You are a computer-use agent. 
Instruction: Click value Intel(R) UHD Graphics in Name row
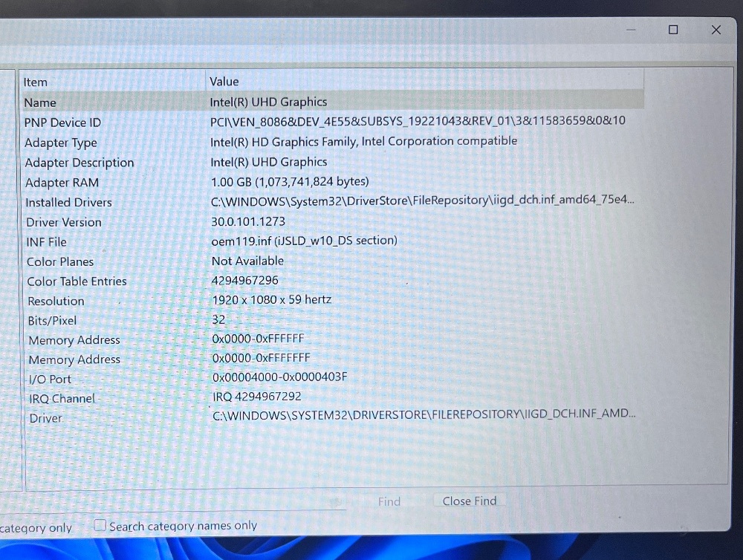click(x=268, y=102)
